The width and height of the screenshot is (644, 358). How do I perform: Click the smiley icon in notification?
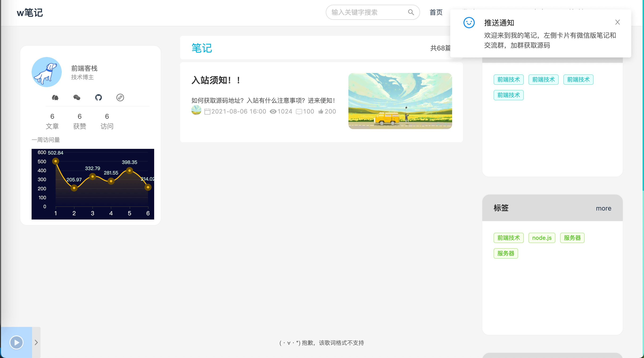tap(469, 23)
